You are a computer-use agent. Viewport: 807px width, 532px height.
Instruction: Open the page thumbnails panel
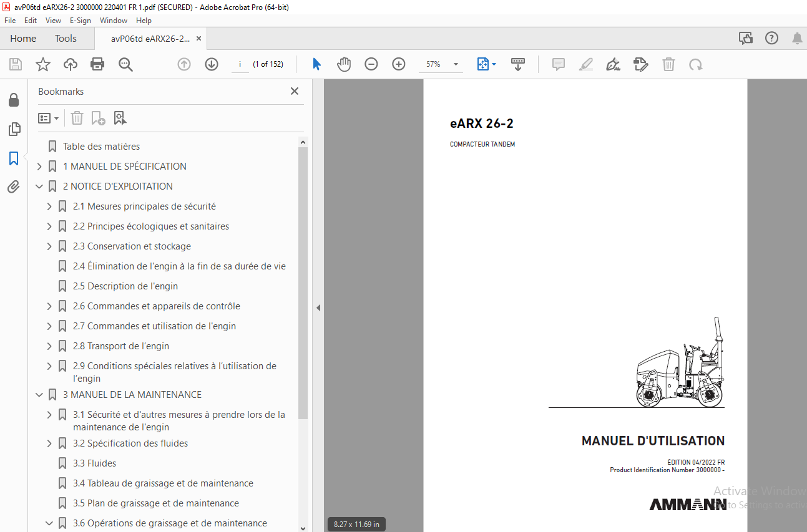[14, 129]
